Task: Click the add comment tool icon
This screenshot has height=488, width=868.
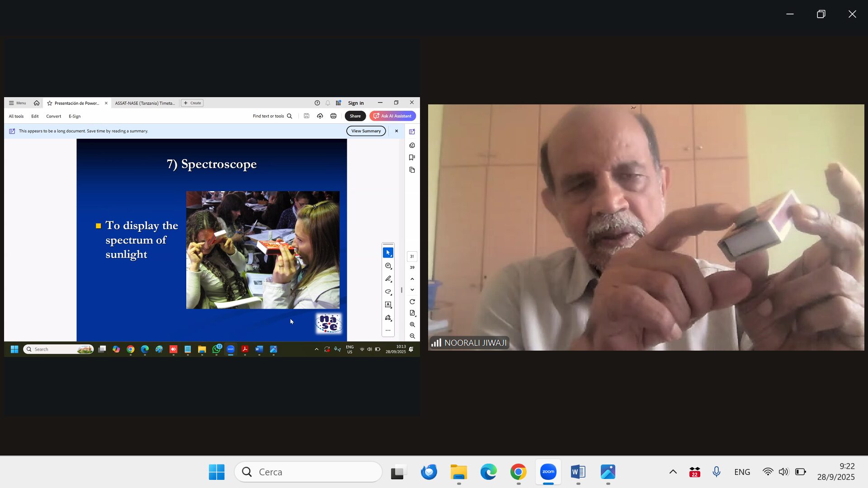Action: (388, 266)
